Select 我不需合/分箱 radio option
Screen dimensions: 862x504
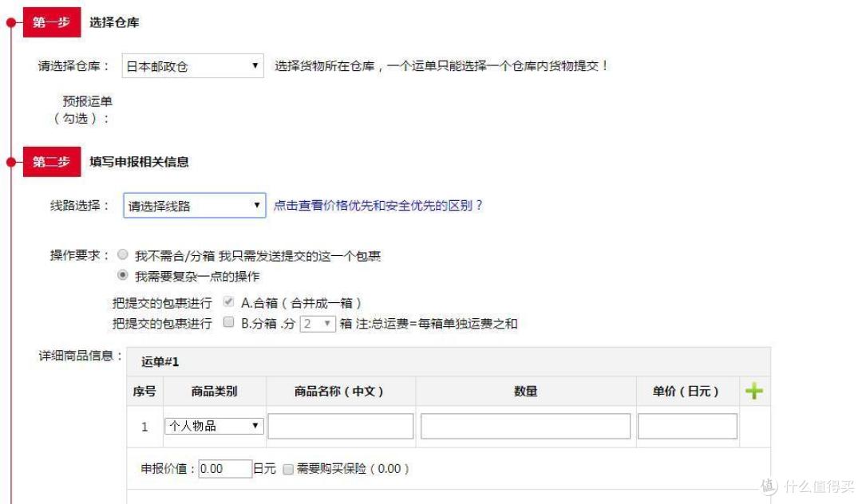[x=123, y=254]
